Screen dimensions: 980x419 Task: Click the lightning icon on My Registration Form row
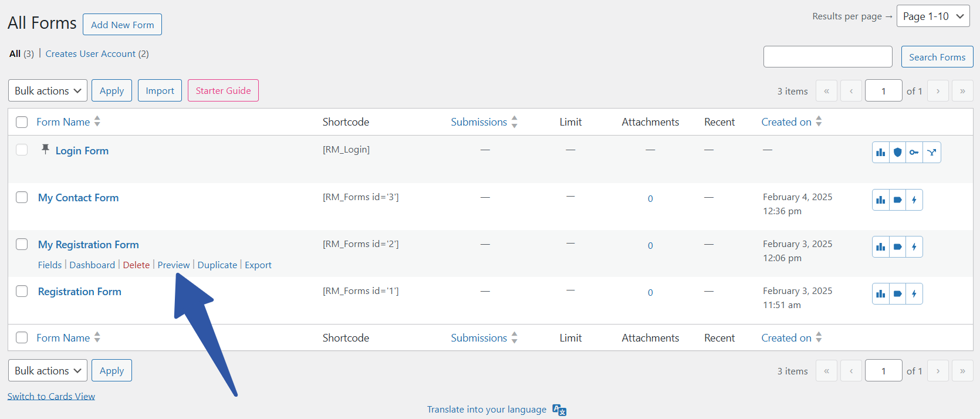pos(914,246)
